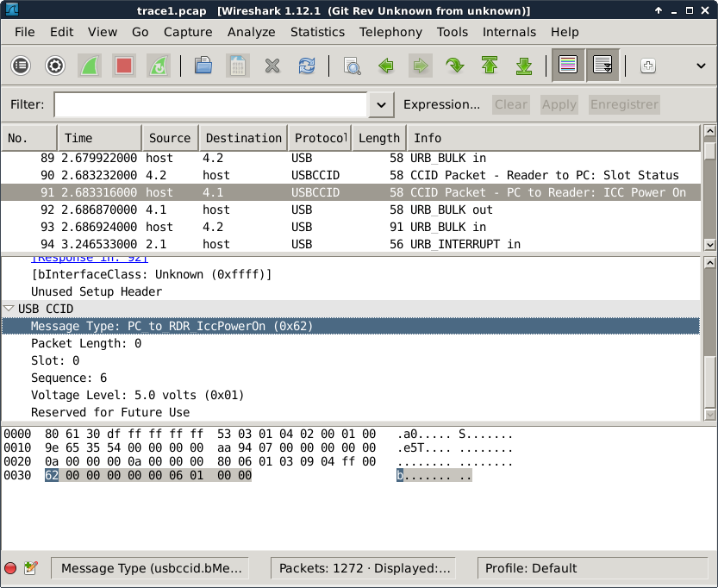Sort by the Protocol column header
Screen dimensions: 718x588
pos(320,138)
